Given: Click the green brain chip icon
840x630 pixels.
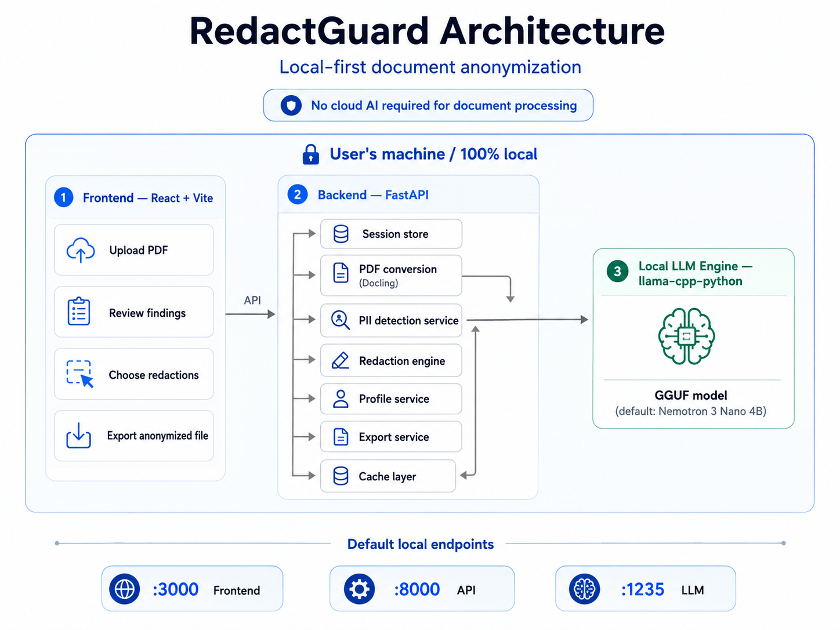Looking at the screenshot, I should point(687,336).
